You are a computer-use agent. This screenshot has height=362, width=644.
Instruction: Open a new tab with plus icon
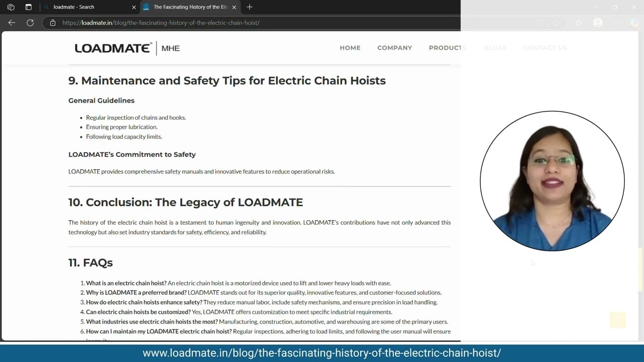pyautogui.click(x=250, y=7)
